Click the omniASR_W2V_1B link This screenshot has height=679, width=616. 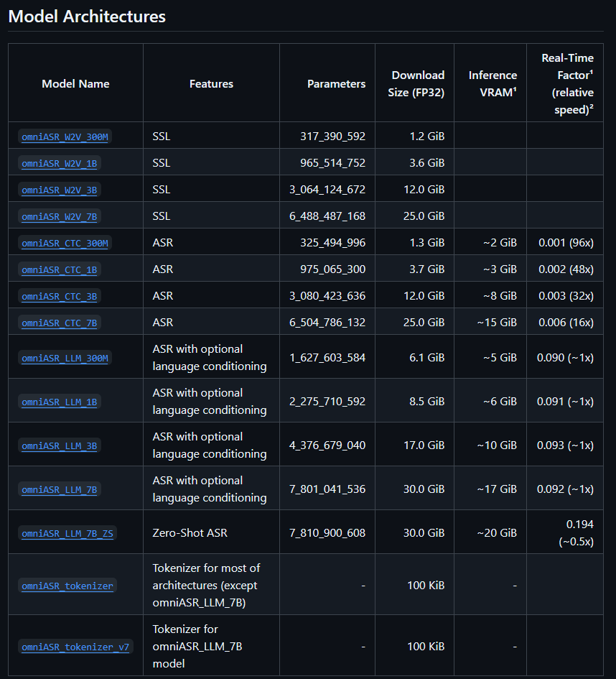pyautogui.click(x=60, y=163)
